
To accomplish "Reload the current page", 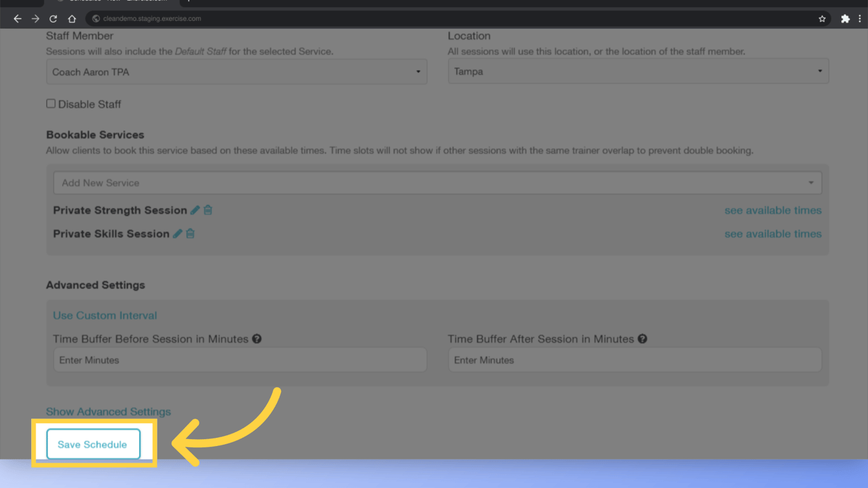I will pyautogui.click(x=53, y=18).
